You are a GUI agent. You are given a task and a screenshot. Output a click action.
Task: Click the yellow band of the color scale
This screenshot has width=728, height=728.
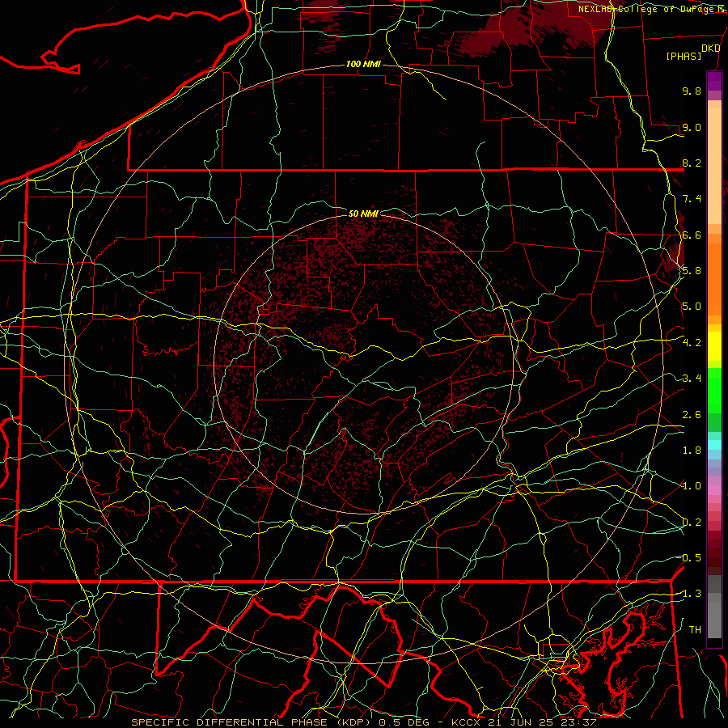point(714,346)
